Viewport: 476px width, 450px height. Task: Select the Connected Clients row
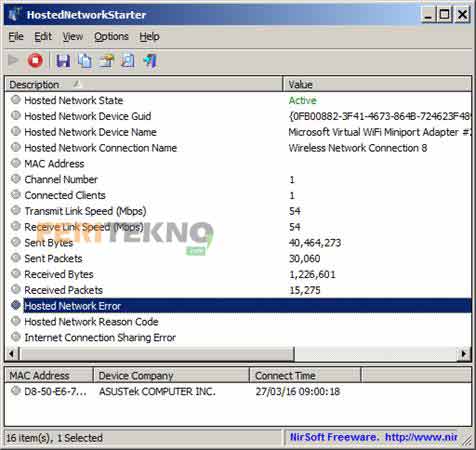point(238,195)
